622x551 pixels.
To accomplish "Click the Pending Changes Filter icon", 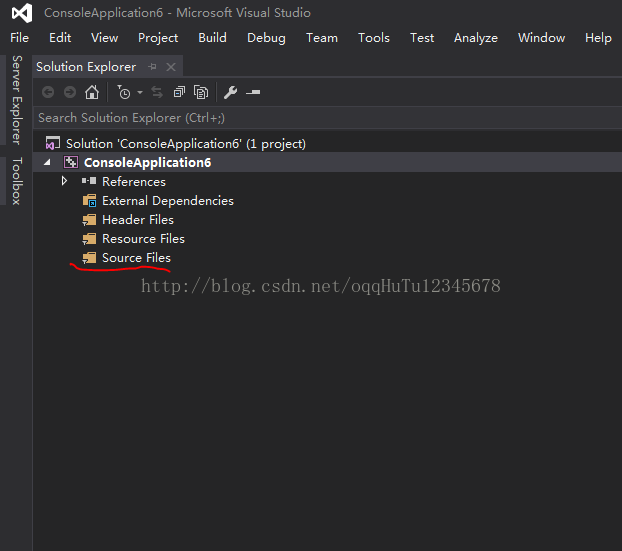I will click(x=123, y=92).
